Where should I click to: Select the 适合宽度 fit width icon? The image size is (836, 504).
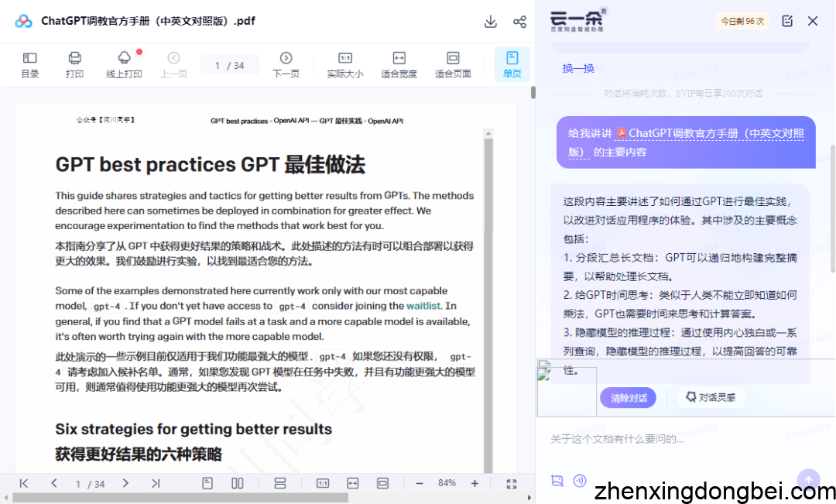click(x=398, y=64)
